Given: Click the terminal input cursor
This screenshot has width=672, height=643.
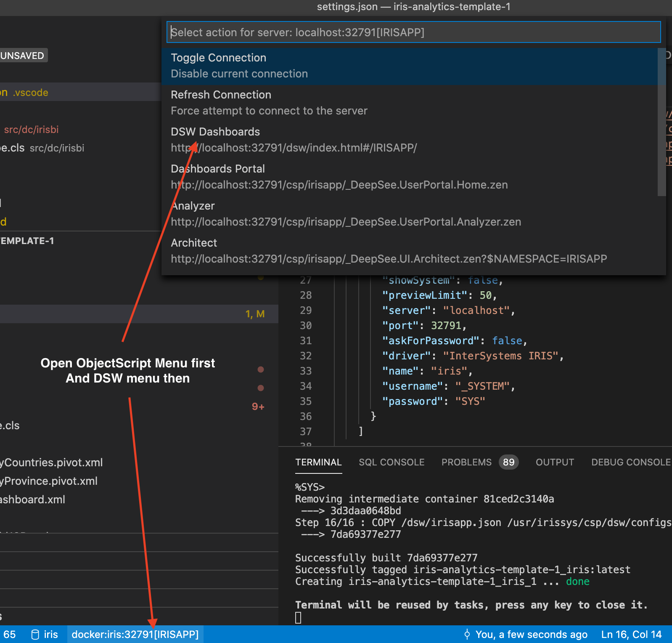Looking at the screenshot, I should point(298,618).
